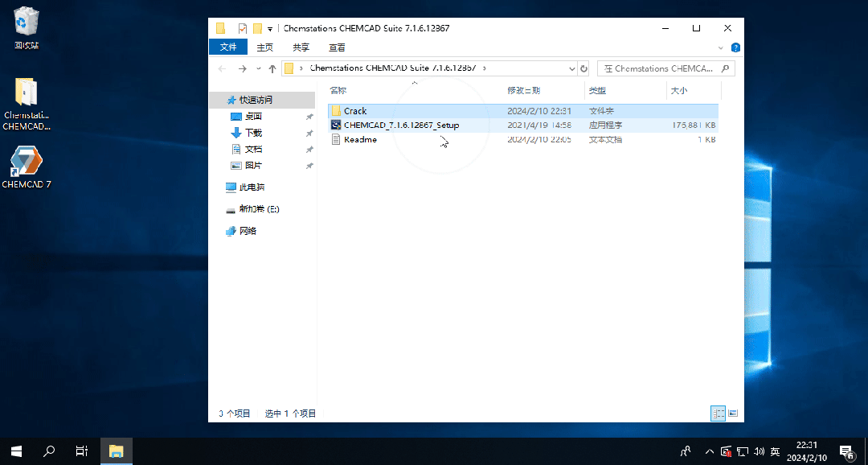Open the 主页 ribbon tab
Viewport: 868px width, 465px height.
tap(265, 47)
